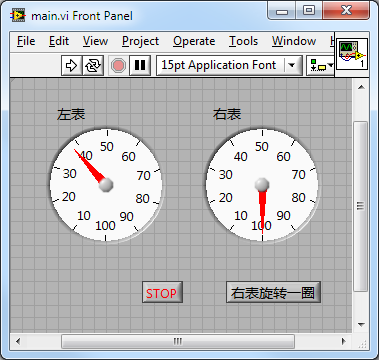The height and width of the screenshot is (360, 379).
Task: Click the 左表 gauge needle
Action: pos(89,165)
